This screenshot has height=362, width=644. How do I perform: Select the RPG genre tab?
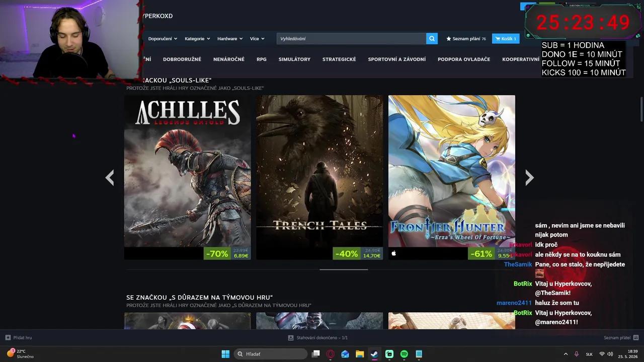tap(262, 59)
